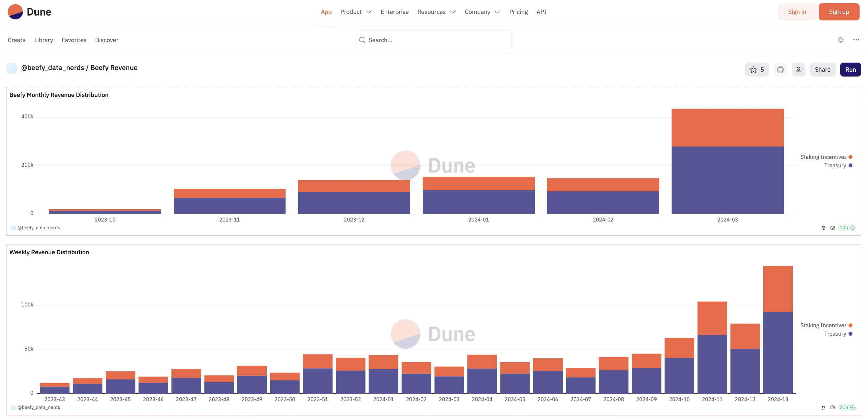Click the Share button for this dashboard
This screenshot has height=419, width=868.
(823, 69)
